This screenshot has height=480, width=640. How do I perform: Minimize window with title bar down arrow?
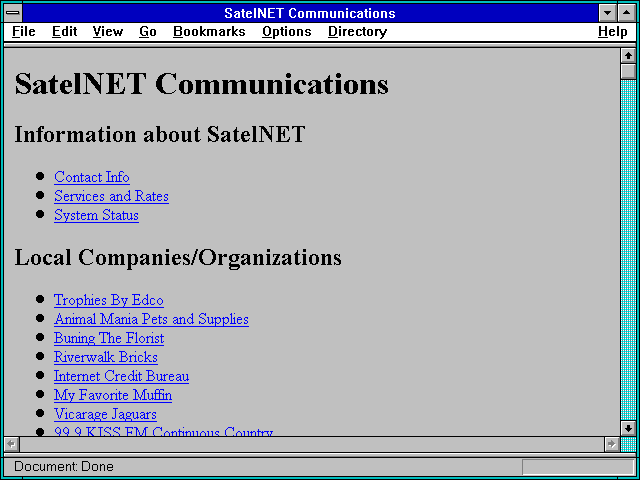(608, 13)
